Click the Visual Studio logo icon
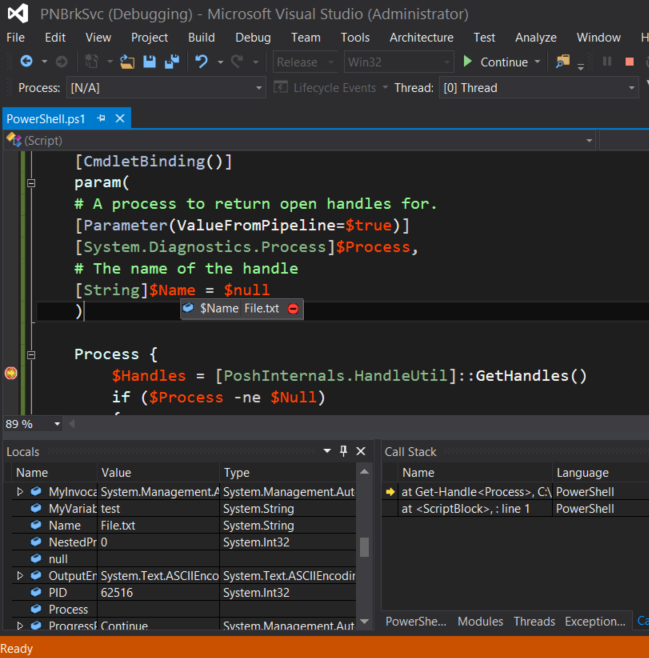This screenshot has height=658, width=649. (x=18, y=13)
